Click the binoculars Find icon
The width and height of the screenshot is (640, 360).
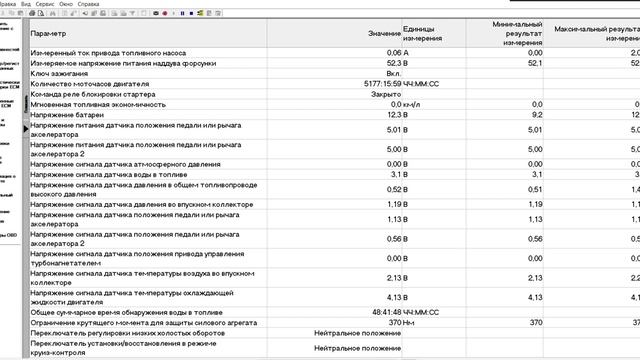(53, 13)
